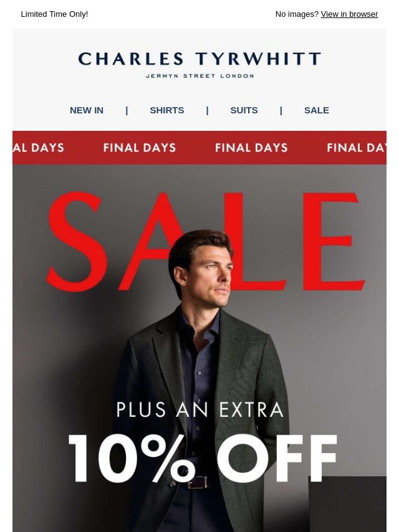Screen dimensions: 399x532
Task: Go to the NEW IN section
Action: (86, 110)
